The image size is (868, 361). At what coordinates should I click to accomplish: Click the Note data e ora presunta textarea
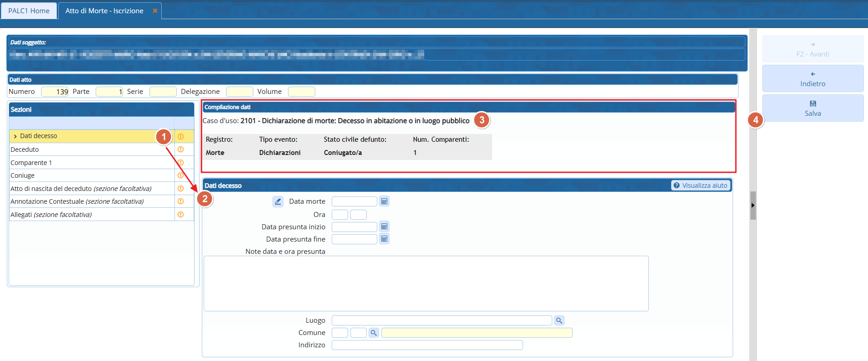[426, 283]
